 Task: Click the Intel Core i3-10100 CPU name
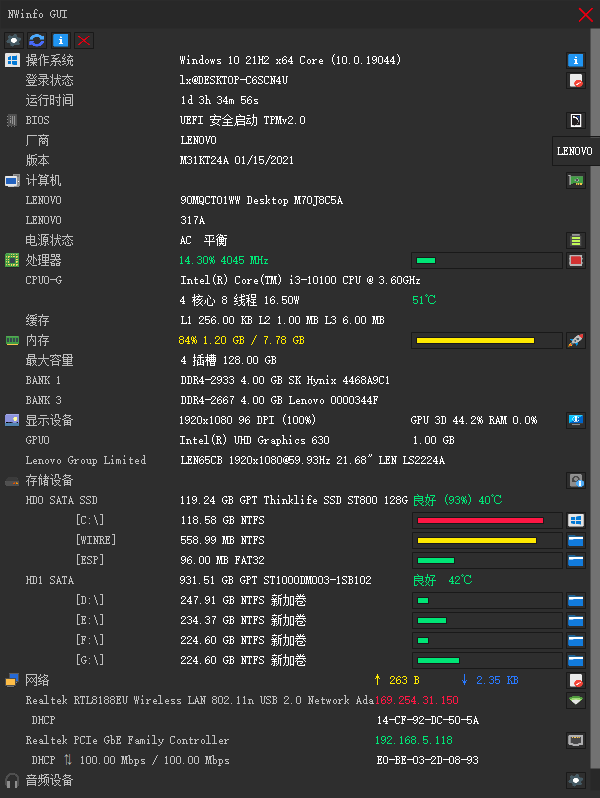tap(300, 280)
